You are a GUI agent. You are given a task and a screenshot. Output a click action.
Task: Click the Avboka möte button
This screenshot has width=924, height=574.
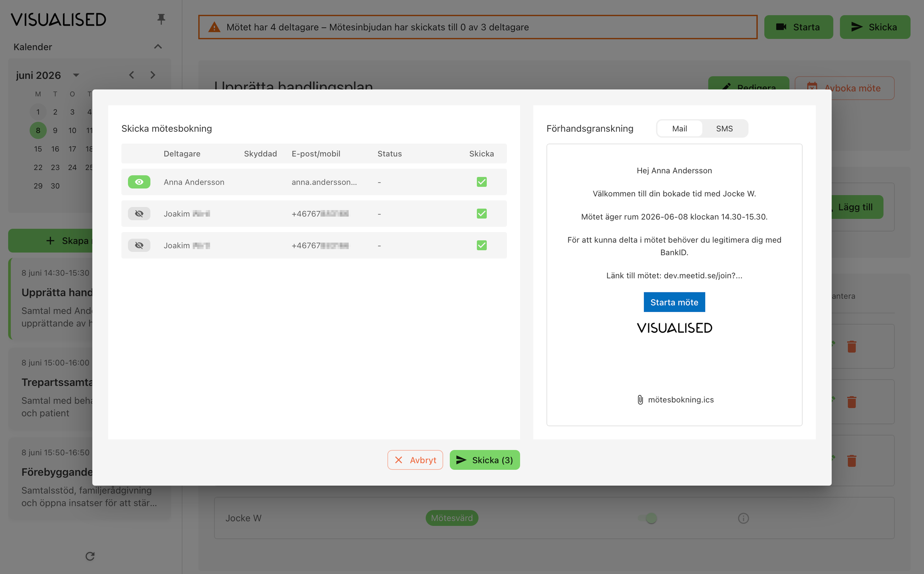[x=844, y=88]
